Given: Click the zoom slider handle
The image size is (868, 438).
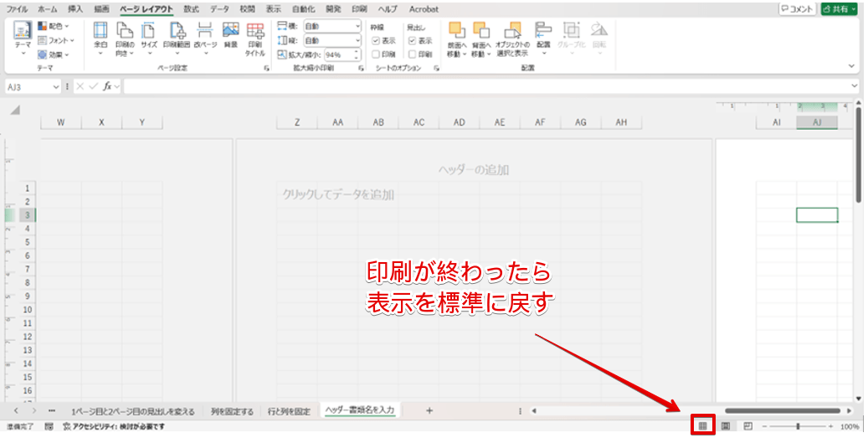Looking at the screenshot, I should (x=798, y=426).
